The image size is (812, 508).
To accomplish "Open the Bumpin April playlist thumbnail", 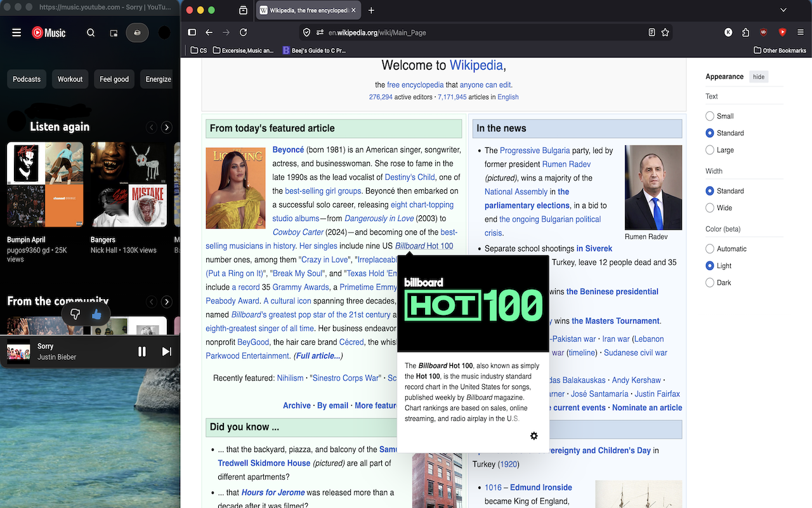I will (45, 185).
